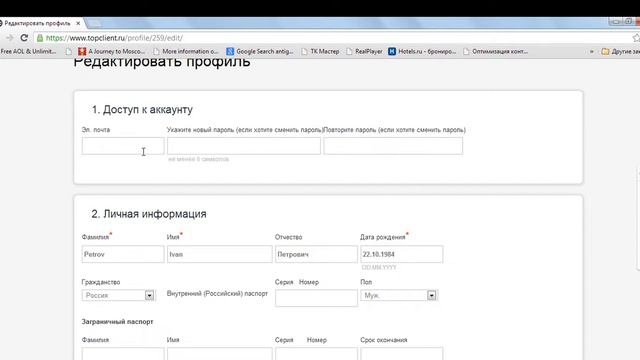Click the Фамилия field containing Petrov
640x360 pixels.
coord(123,254)
